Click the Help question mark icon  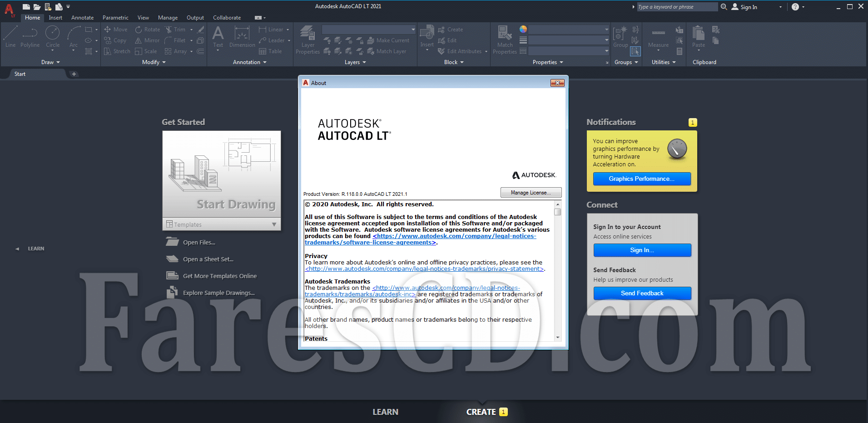[795, 7]
